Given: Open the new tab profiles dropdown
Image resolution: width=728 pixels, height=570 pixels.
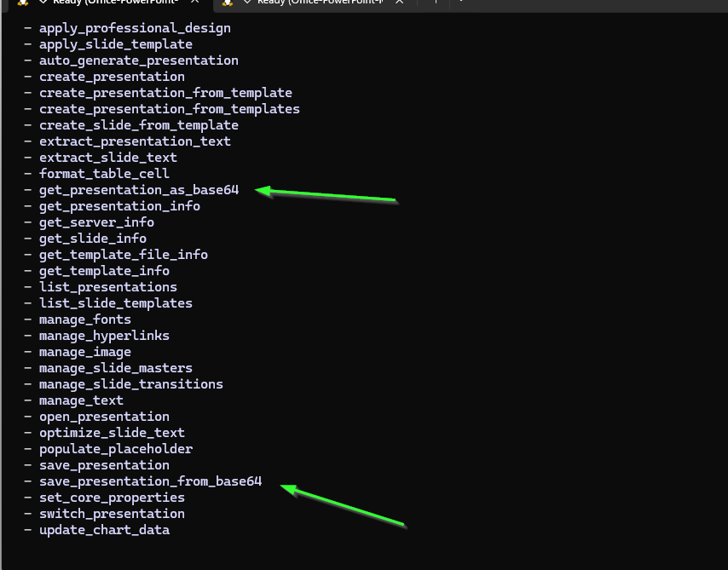Looking at the screenshot, I should [461, 3].
